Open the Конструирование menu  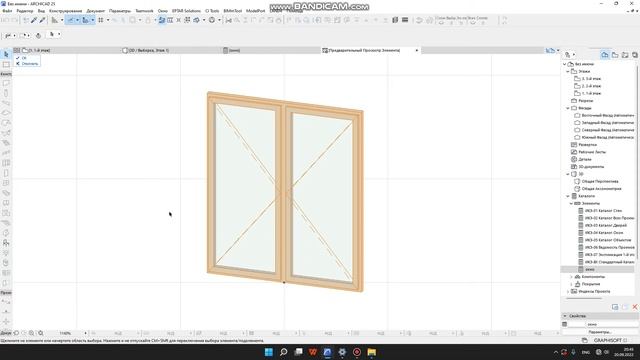[65, 11]
